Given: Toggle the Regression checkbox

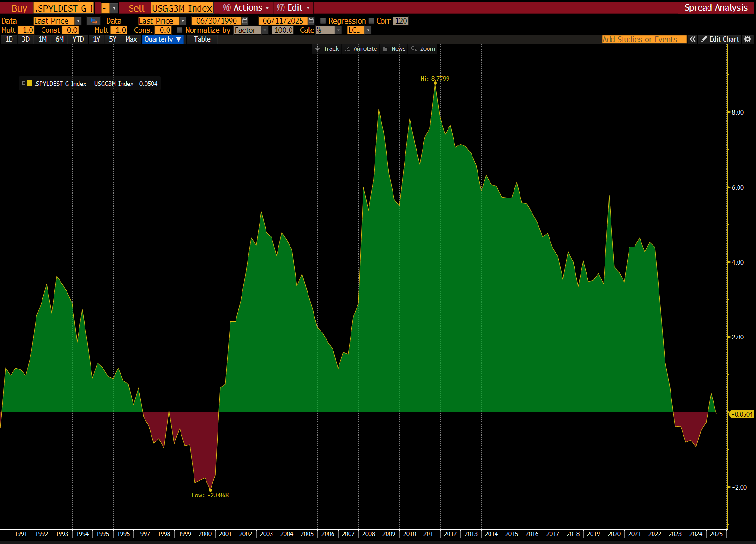Looking at the screenshot, I should [323, 21].
